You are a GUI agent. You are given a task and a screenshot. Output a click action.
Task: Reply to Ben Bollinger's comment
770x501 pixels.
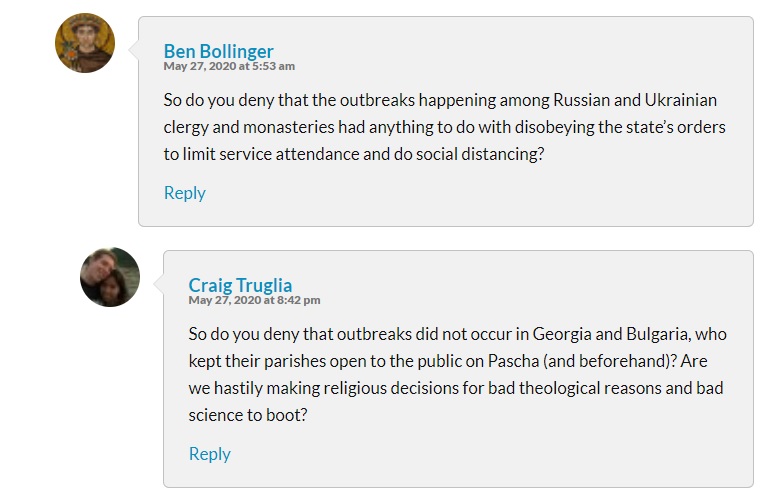point(184,193)
